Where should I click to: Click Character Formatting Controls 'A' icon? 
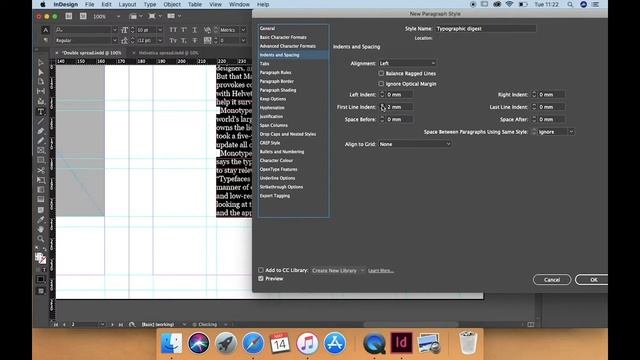pyautogui.click(x=45, y=30)
